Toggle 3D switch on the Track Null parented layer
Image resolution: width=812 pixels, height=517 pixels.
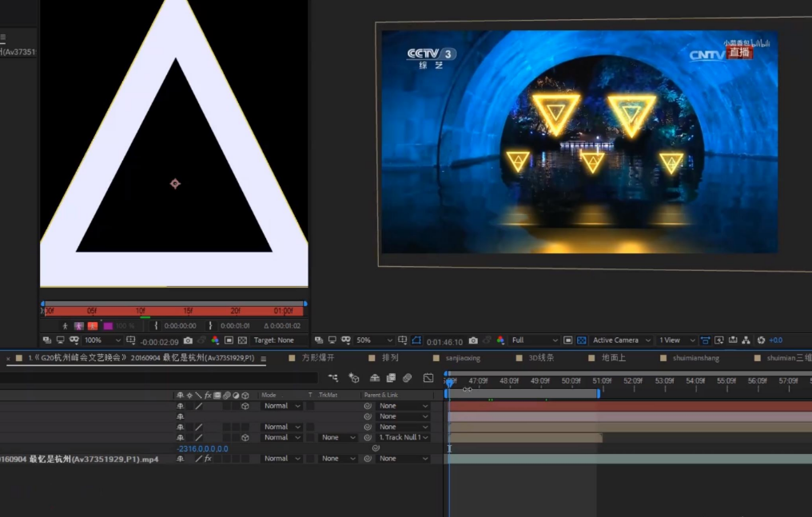click(245, 438)
